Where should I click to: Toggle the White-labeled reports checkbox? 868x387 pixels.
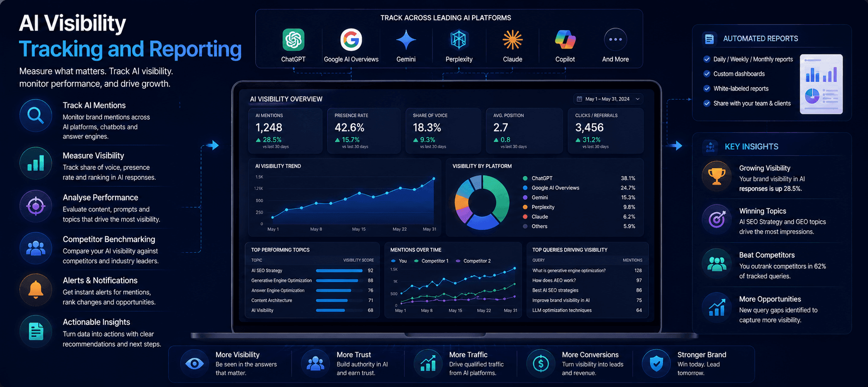coord(707,88)
